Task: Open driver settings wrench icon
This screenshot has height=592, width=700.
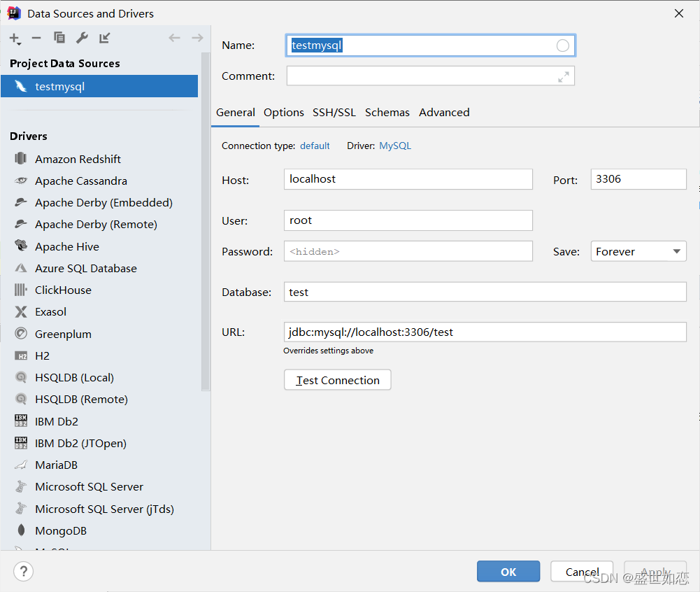Action: pyautogui.click(x=82, y=38)
